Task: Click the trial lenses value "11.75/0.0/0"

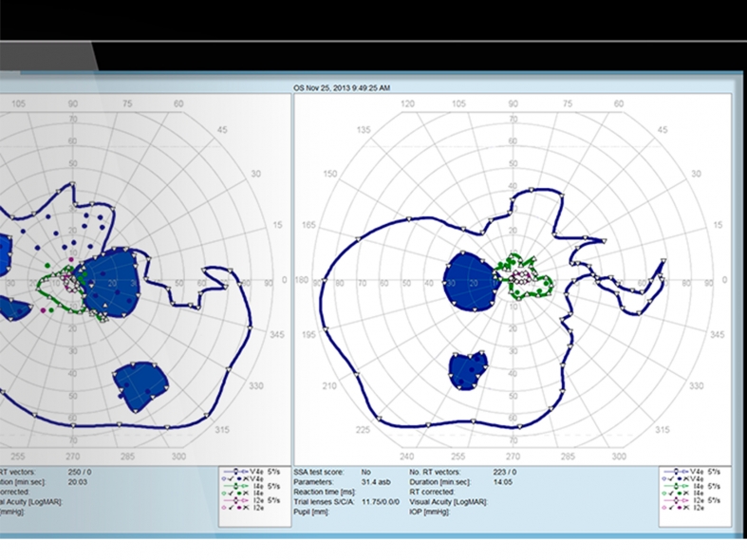Action: click(x=381, y=501)
